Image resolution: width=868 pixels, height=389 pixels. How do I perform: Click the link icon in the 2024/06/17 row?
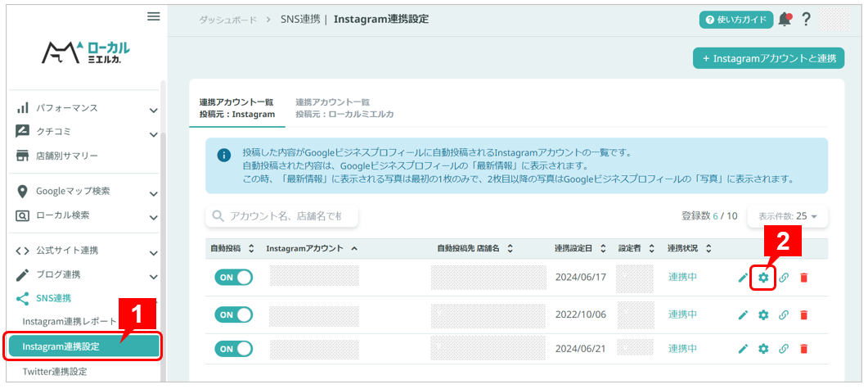(x=783, y=278)
